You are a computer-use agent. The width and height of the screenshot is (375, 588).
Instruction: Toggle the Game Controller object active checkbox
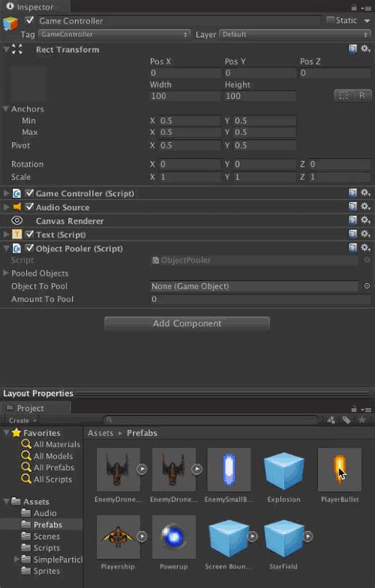pyautogui.click(x=29, y=21)
